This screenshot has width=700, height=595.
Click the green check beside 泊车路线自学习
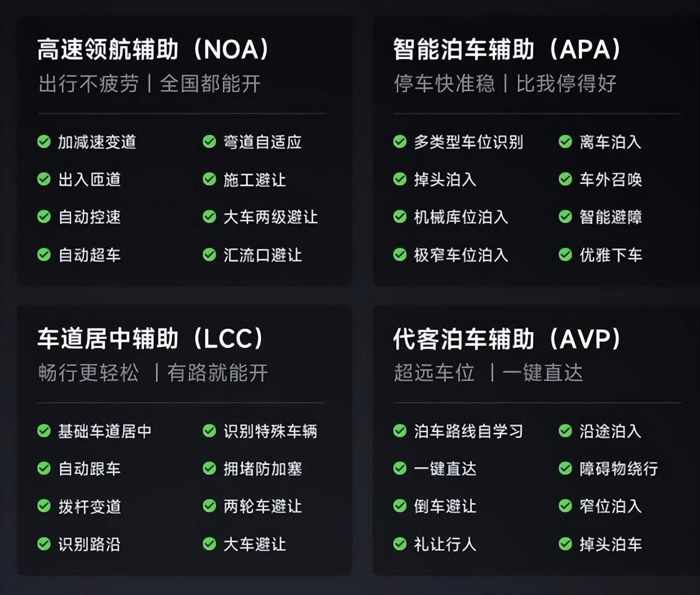pyautogui.click(x=400, y=431)
